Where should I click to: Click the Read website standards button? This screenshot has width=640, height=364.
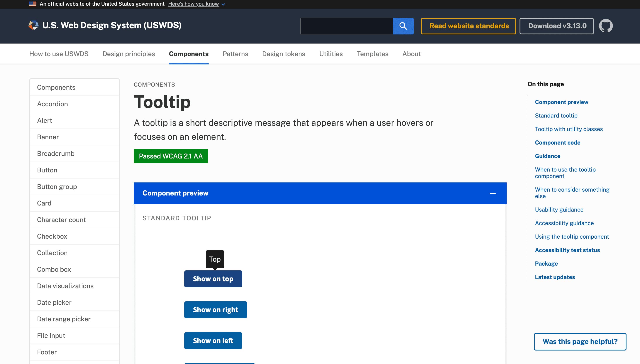pos(468,26)
